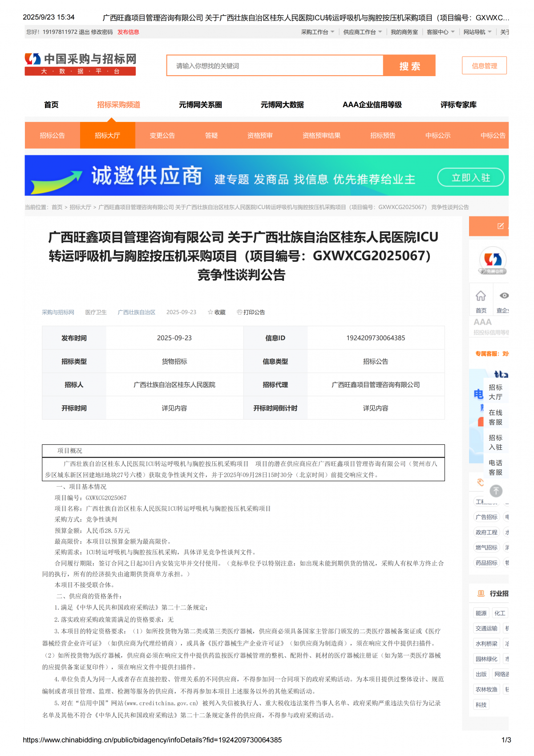This screenshot has height=756, width=534.
Task: Switch to the 中标公告 tab
Action: pyautogui.click(x=493, y=135)
